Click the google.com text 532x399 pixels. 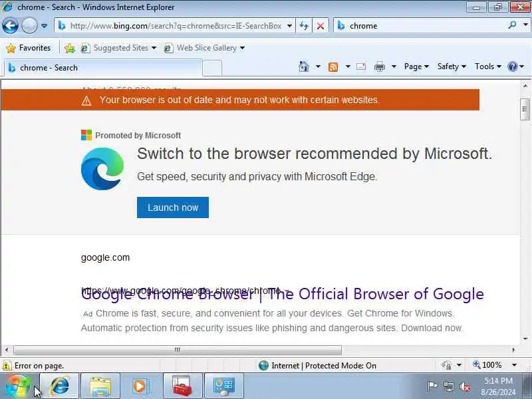[105, 257]
